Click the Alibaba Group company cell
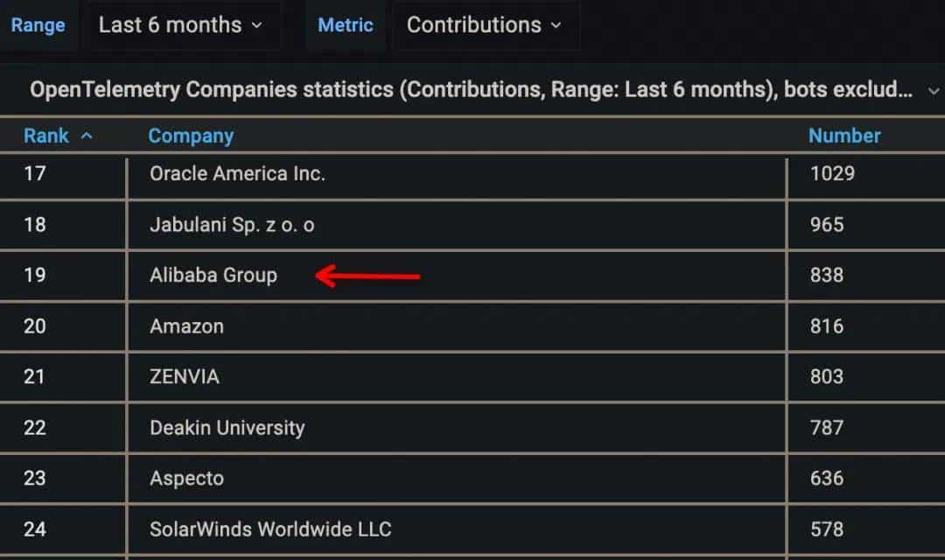This screenshot has width=945, height=560. 213,275
